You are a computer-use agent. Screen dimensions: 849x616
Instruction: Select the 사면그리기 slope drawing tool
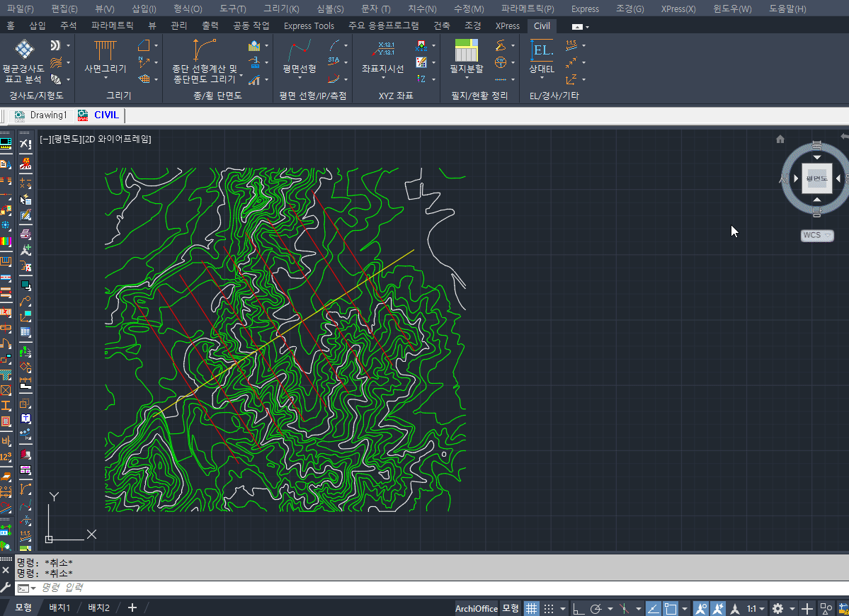[x=106, y=51]
